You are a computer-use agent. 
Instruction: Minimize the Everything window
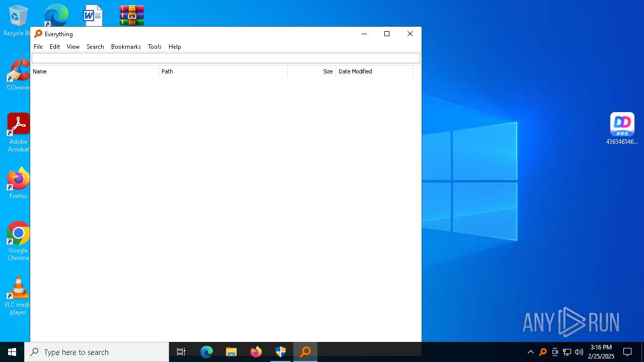point(364,34)
